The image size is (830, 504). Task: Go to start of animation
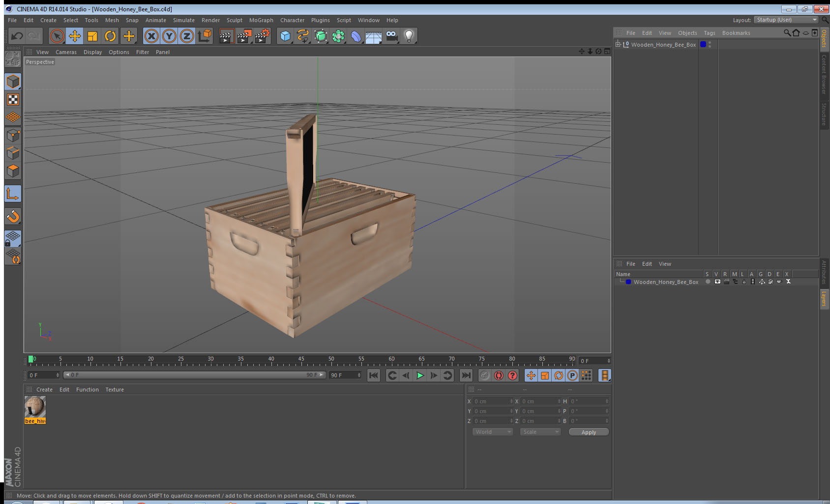[x=374, y=375]
